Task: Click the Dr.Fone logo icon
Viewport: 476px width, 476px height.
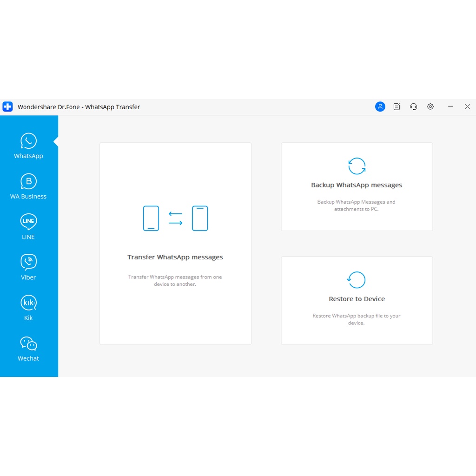Action: coord(8,107)
